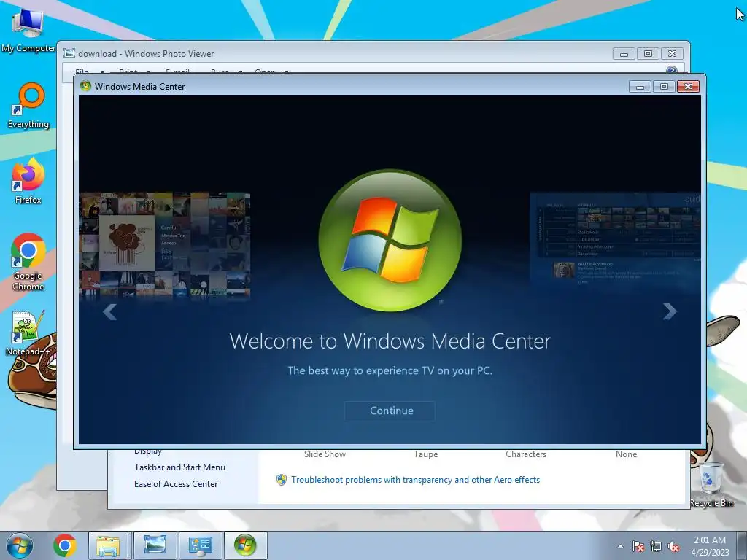Open the My Computer desktop icon
747x560 pixels.
tap(28, 30)
